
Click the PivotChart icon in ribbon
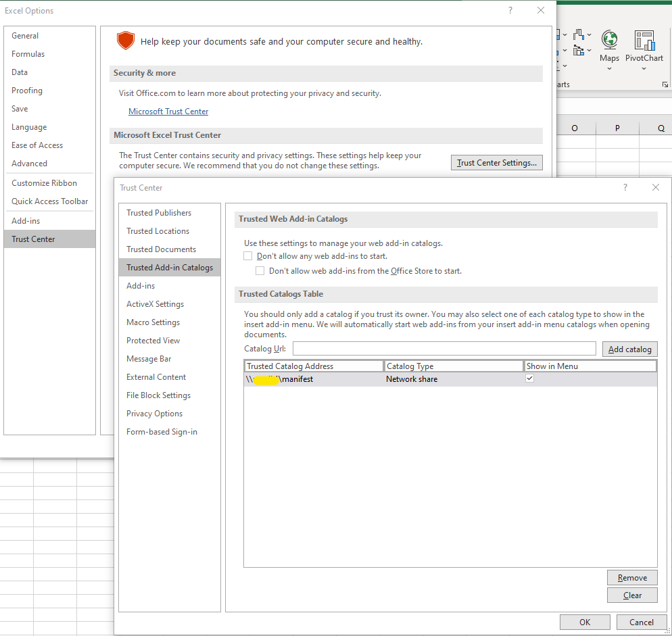point(644,40)
